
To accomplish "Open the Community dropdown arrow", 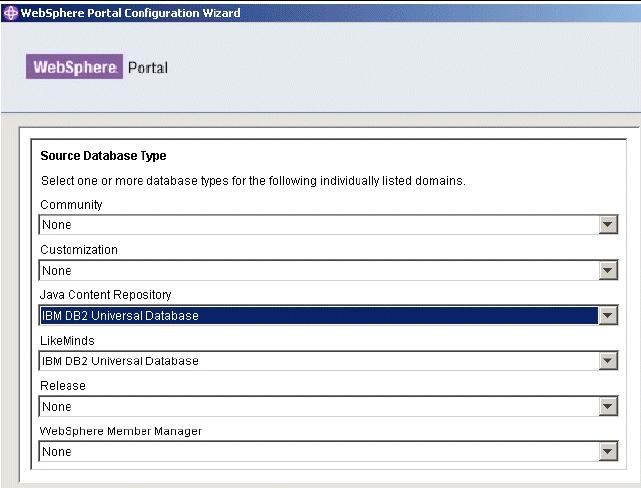I will click(608, 224).
